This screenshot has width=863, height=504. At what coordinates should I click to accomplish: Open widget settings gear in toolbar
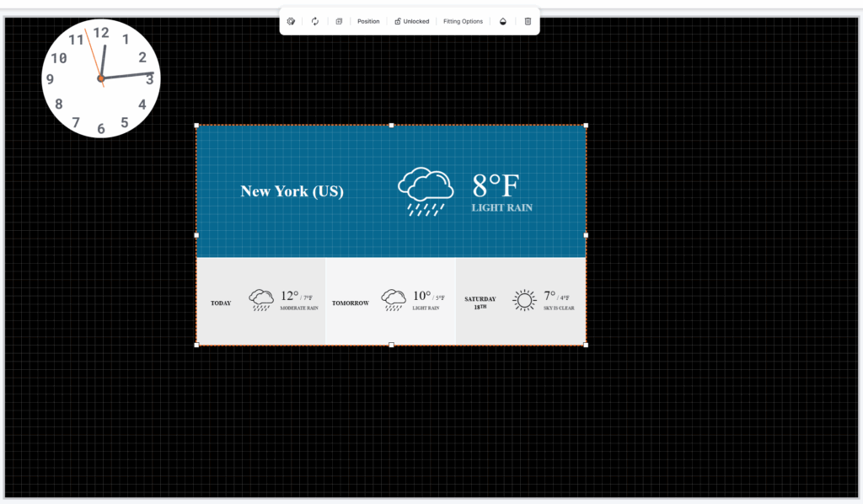coord(291,21)
